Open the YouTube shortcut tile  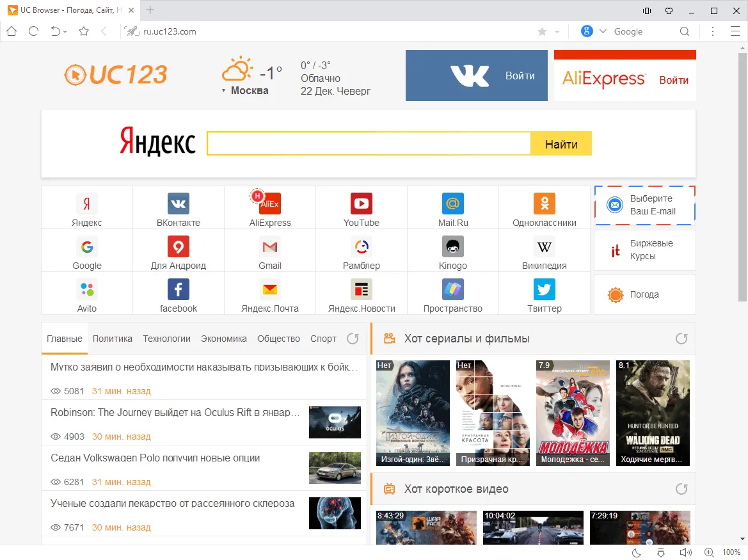coord(362,208)
